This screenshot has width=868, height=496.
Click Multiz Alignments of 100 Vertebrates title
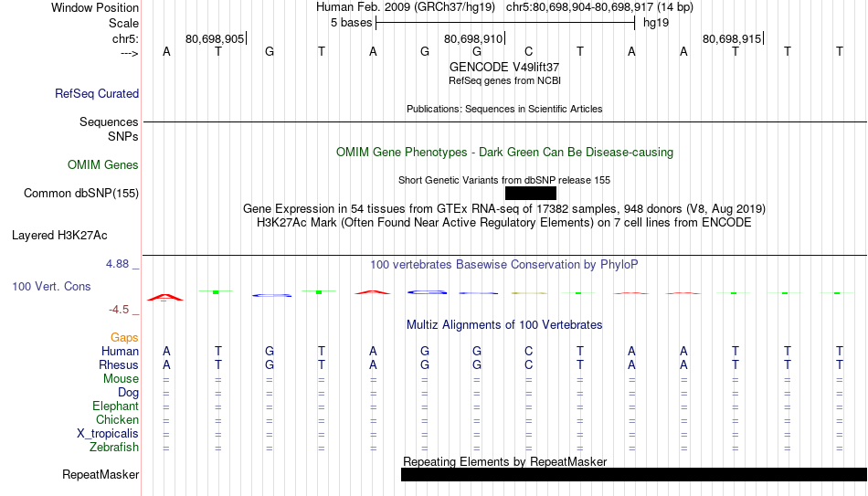click(x=504, y=325)
